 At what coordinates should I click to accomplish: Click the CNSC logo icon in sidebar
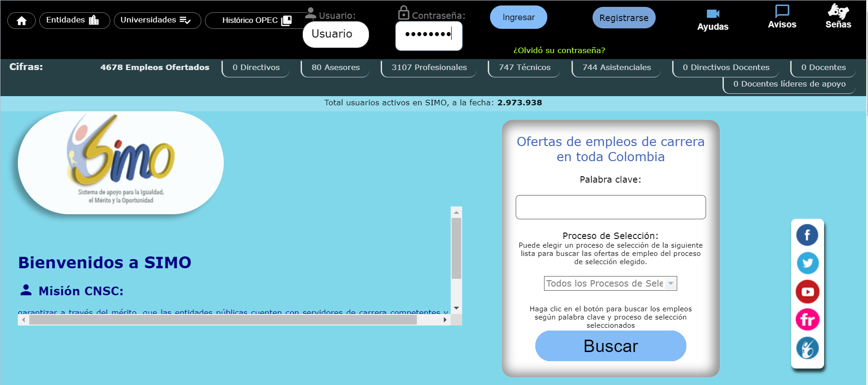[x=807, y=348]
